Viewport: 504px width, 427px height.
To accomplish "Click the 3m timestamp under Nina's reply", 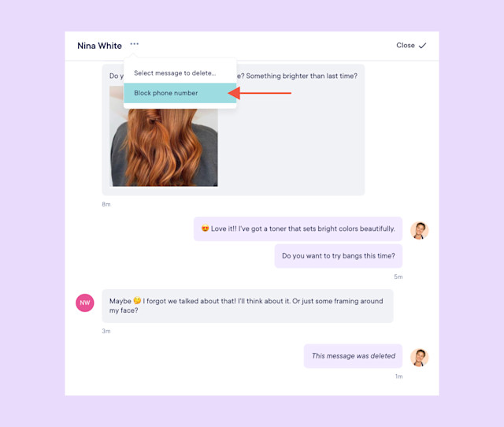I will [x=106, y=331].
